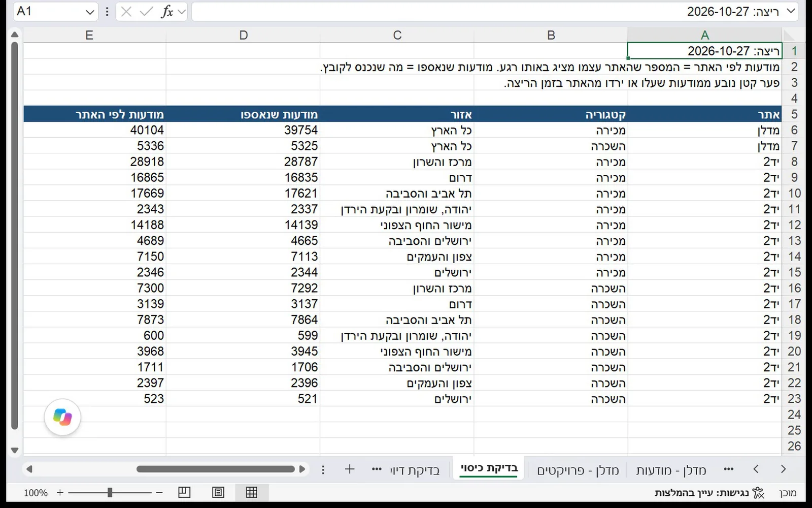
Task: Open מדלן - מודעות sheet tab
Action: [x=671, y=470]
